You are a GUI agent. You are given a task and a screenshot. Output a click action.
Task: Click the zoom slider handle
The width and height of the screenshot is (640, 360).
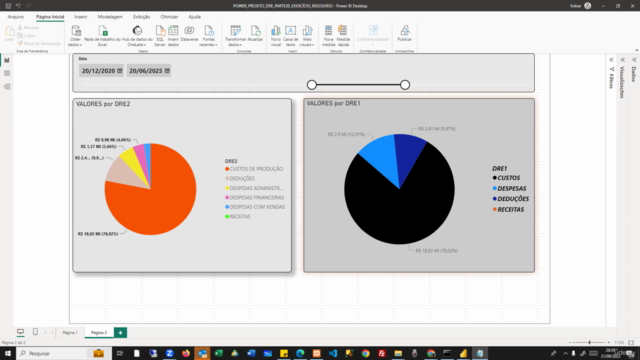point(589,342)
